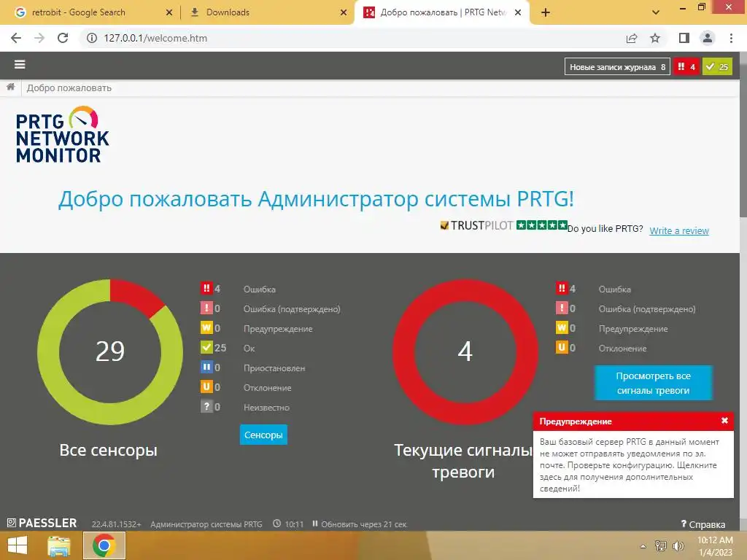The image size is (747, 560).
Task: Close the Downloads tab
Action: [344, 12]
